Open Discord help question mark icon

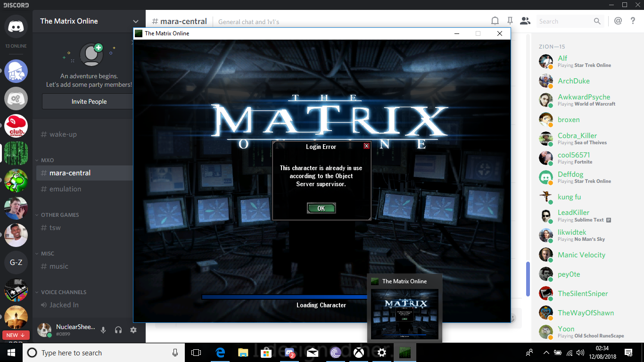(633, 21)
